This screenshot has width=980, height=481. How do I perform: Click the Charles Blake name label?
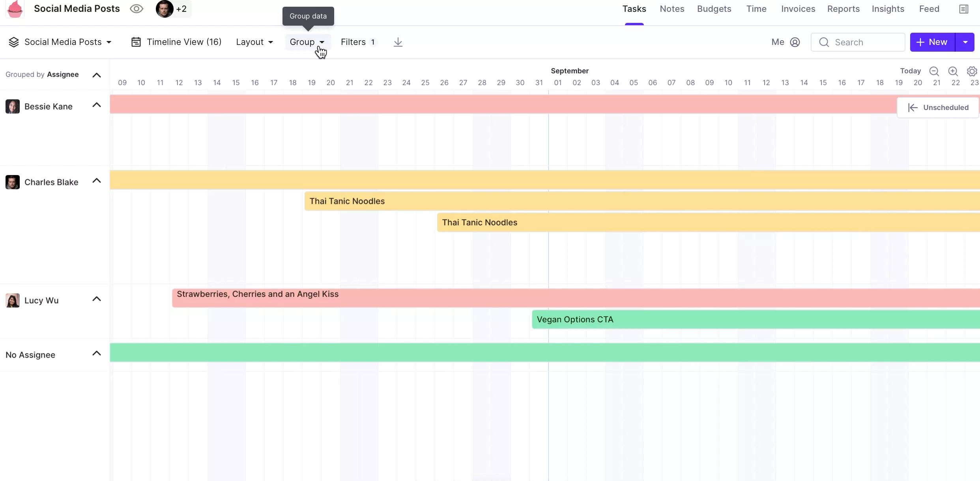tap(51, 182)
